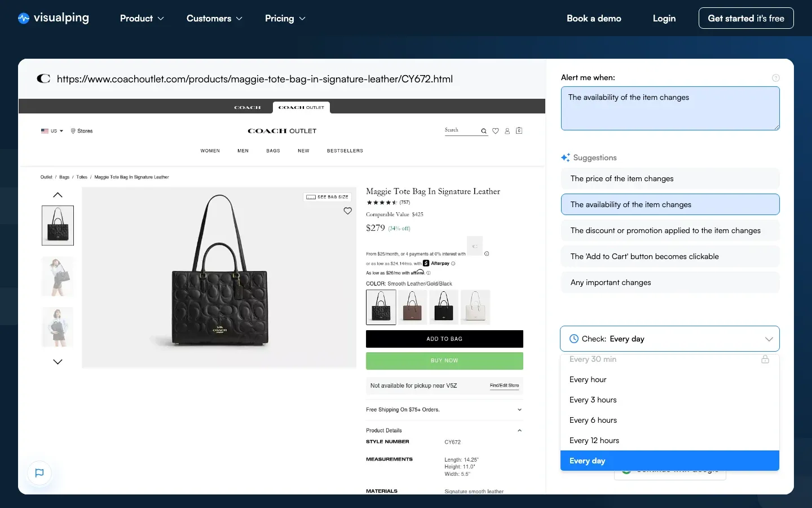The width and height of the screenshot is (812, 508).
Task: Select the brown tote color swatch
Action: (413, 307)
